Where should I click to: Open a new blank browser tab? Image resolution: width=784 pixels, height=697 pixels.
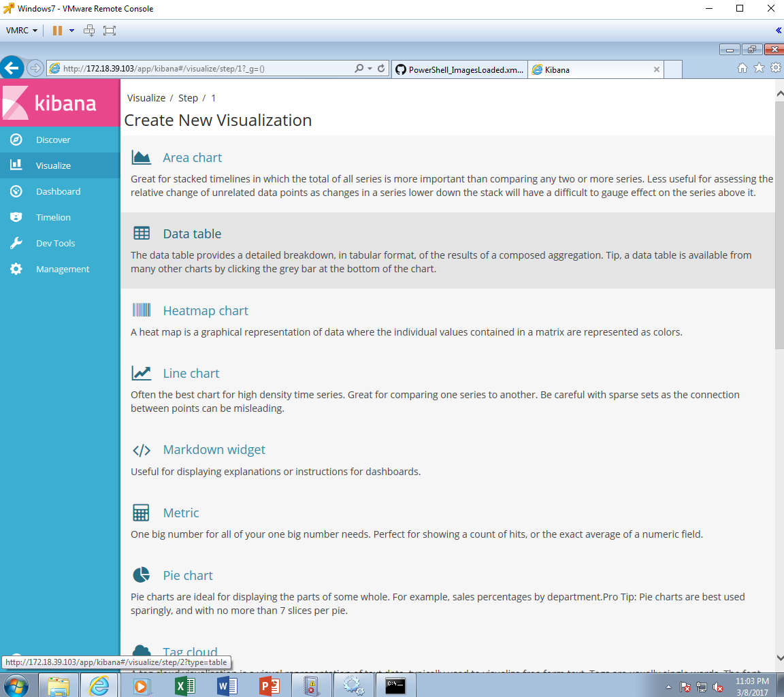click(x=674, y=69)
